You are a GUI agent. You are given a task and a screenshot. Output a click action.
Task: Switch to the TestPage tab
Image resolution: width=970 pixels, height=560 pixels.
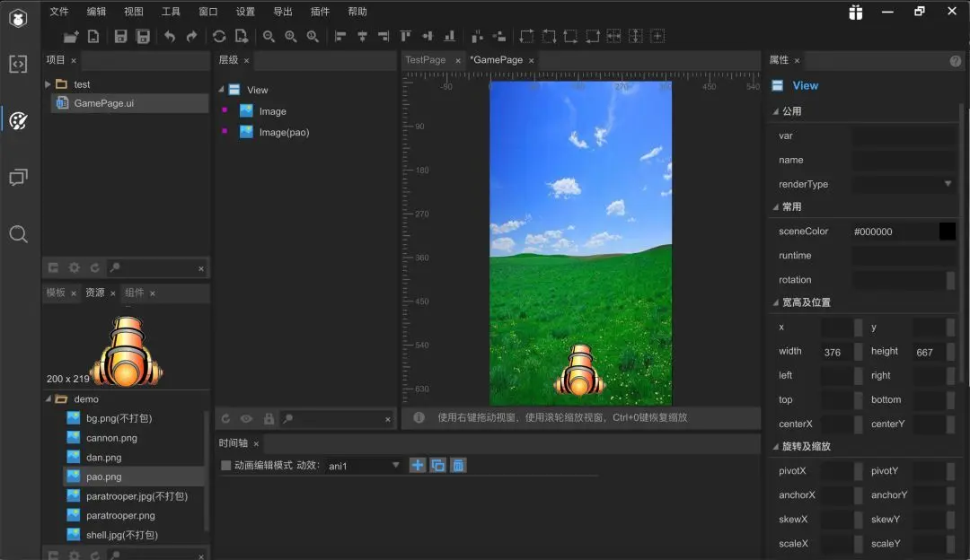[x=425, y=60]
